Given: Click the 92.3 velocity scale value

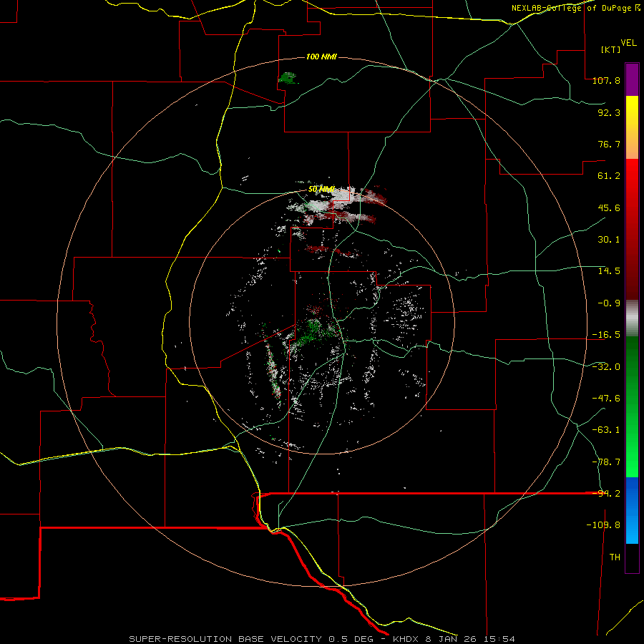Looking at the screenshot, I should 609,112.
